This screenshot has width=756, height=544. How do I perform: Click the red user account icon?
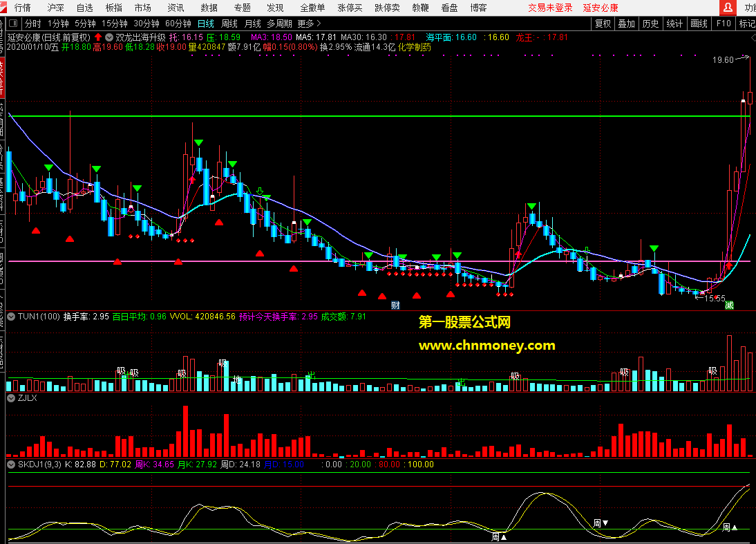[x=728, y=8]
